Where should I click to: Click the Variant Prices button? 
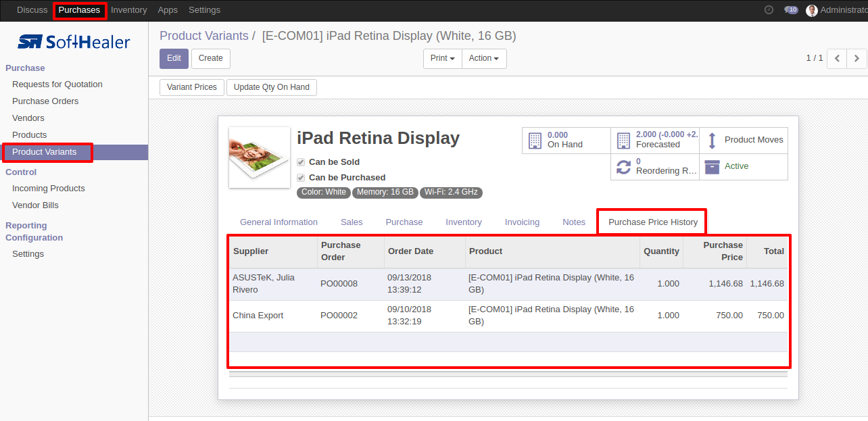(x=192, y=87)
